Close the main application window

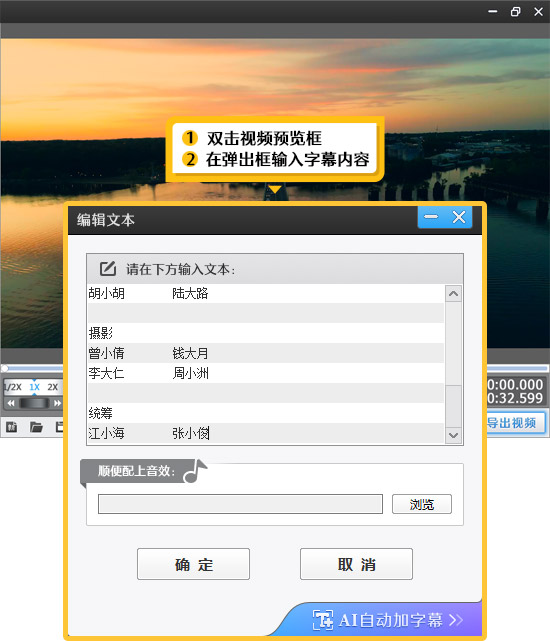(539, 11)
